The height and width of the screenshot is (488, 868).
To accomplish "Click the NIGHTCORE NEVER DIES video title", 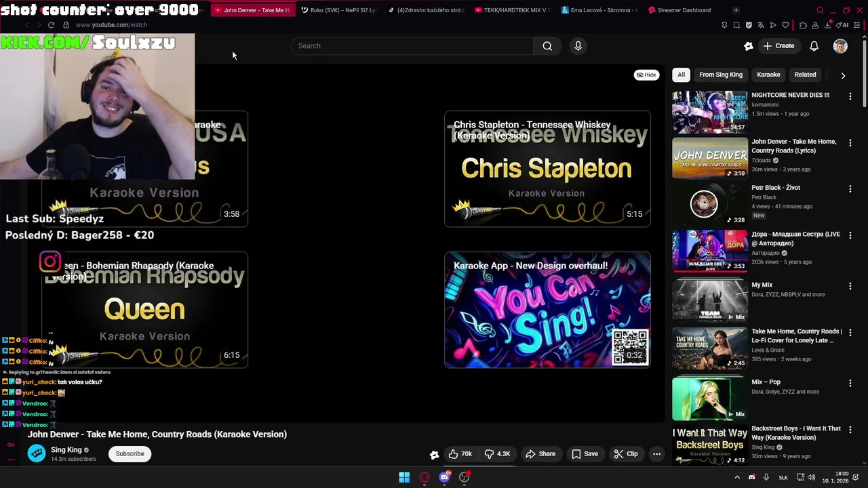I will 790,95.
